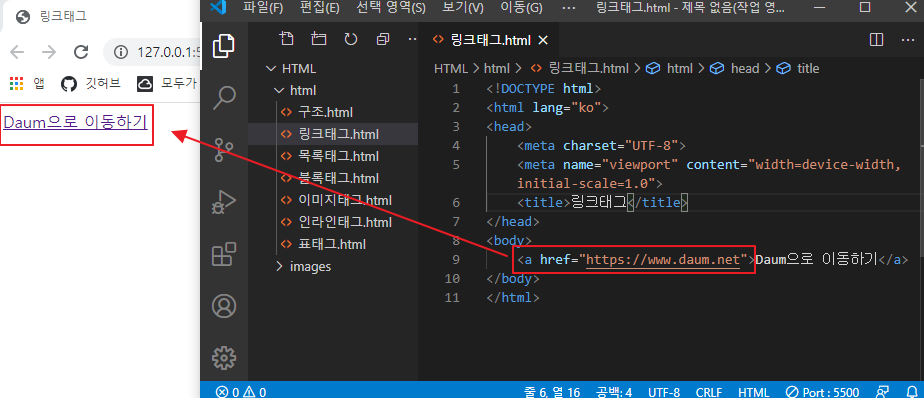
Task: Split the editor to the right
Action: point(876,40)
